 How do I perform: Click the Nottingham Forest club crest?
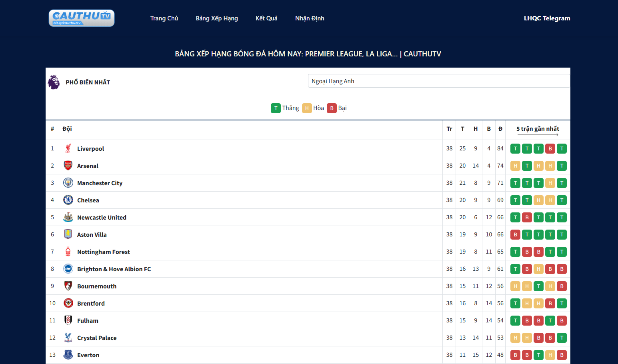click(68, 252)
